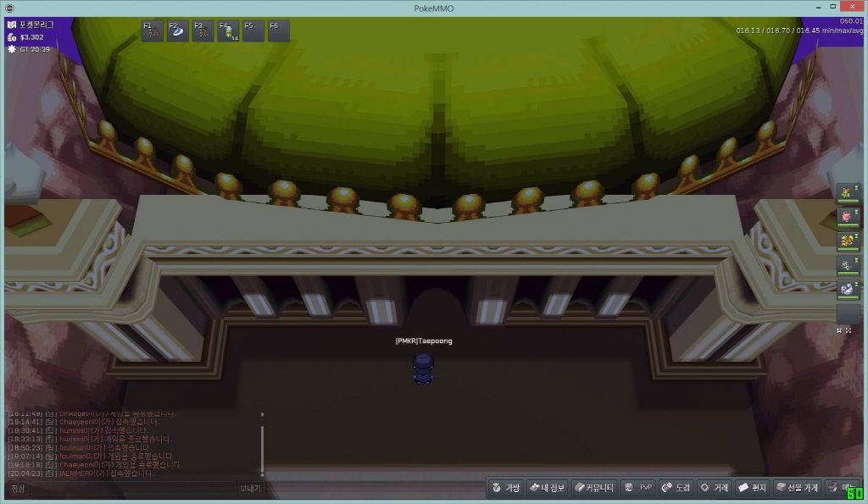
Task: Use the bicycle in hotkey slot F3
Action: tap(203, 31)
